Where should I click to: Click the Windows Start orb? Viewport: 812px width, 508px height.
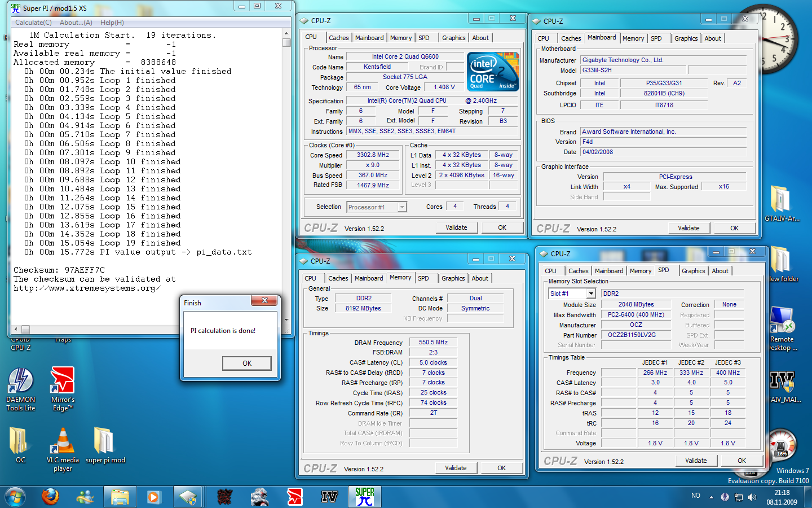(x=15, y=497)
